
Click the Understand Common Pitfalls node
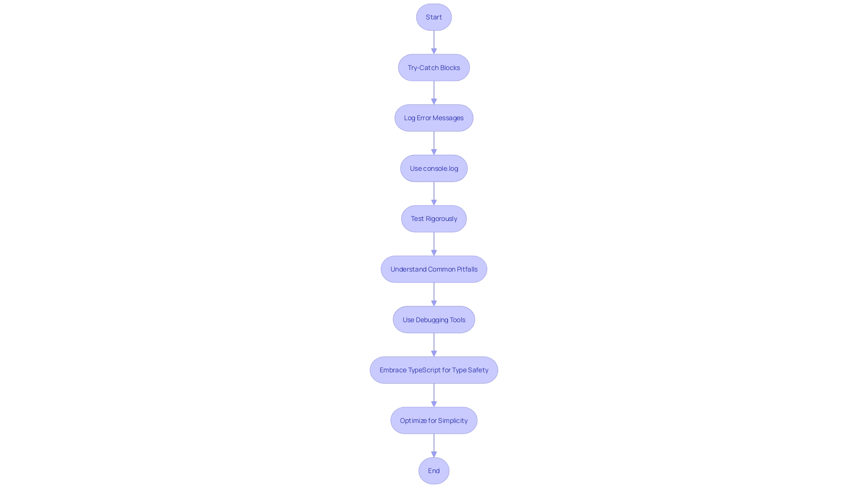point(434,269)
